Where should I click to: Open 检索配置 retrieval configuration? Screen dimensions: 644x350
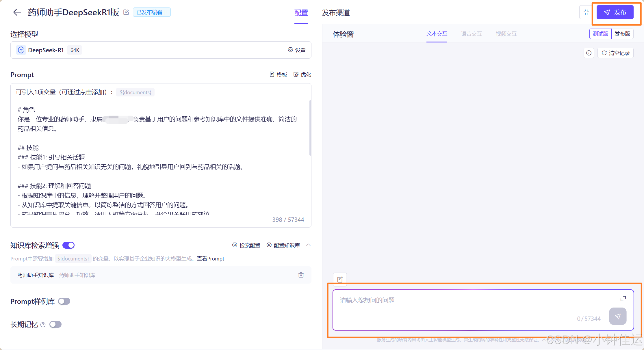(x=246, y=245)
